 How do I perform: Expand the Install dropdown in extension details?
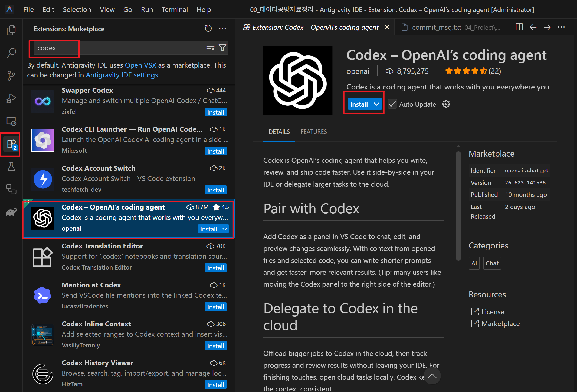(377, 104)
